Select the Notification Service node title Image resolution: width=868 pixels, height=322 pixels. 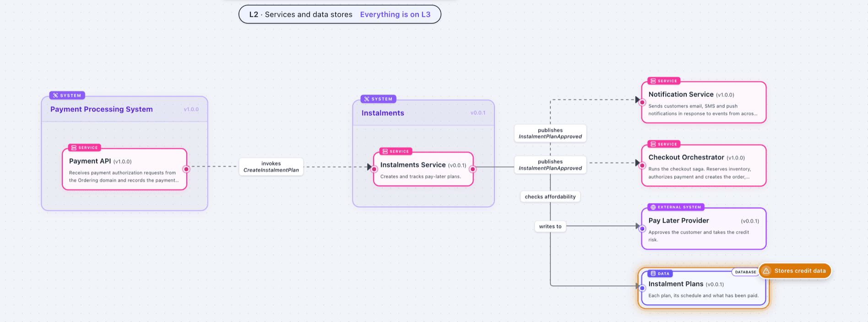coord(681,95)
